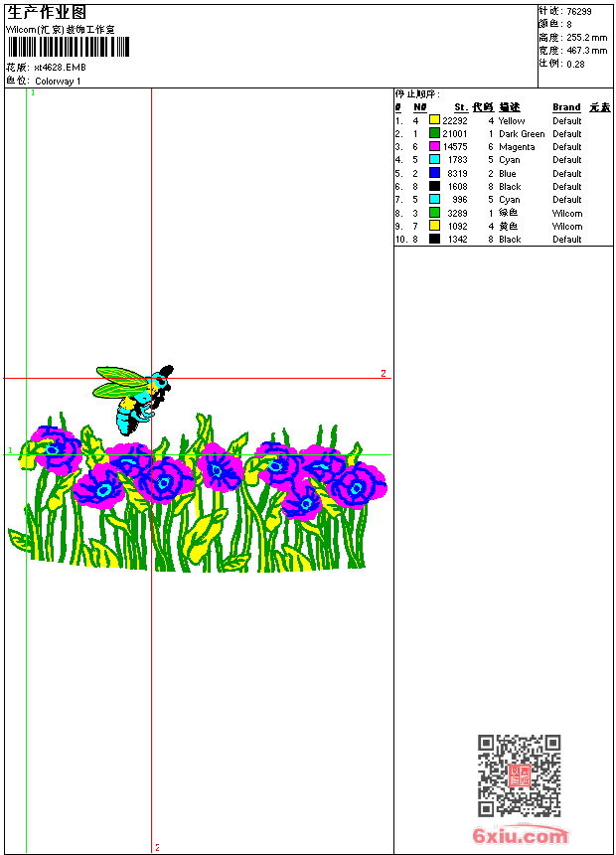Click the yellow swatch in row 1
The image size is (616, 855).
point(434,120)
